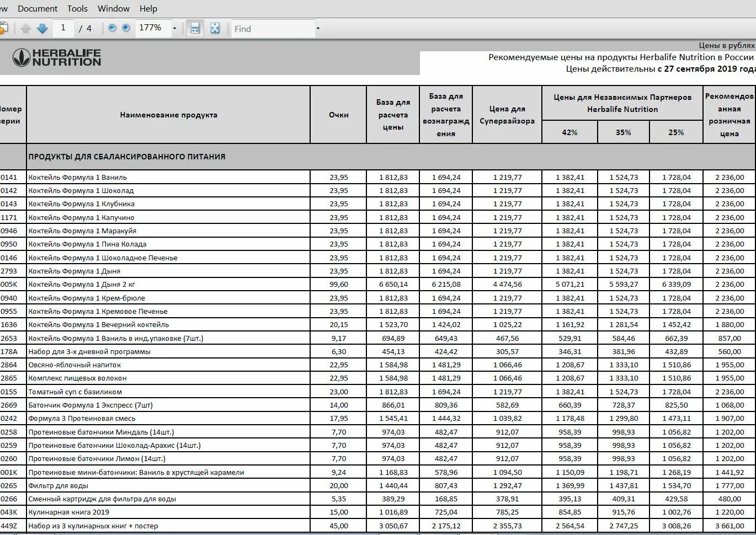Viewport: 756px width, 535px height.
Task: Click the 42% discount column header
Action: pyautogui.click(x=569, y=132)
